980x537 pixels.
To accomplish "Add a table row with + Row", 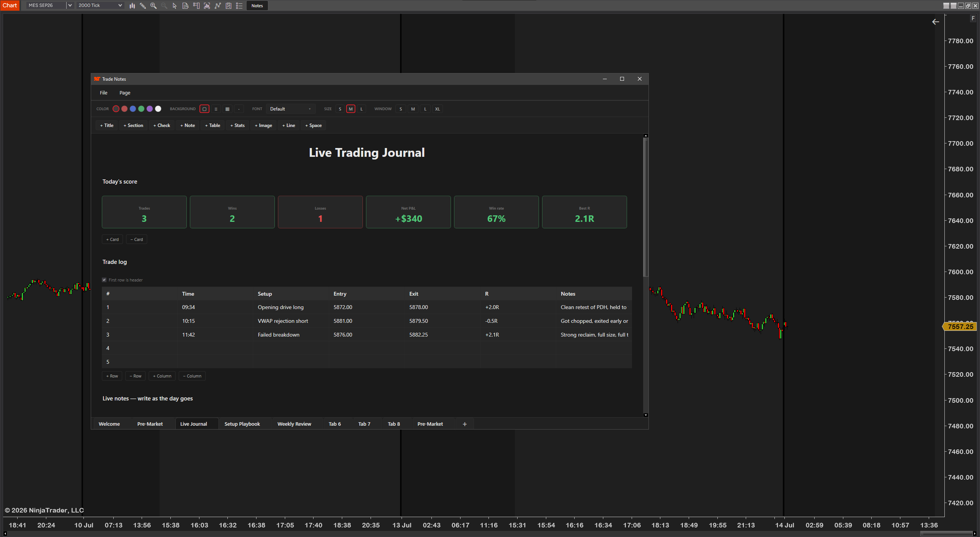I will [x=112, y=376].
